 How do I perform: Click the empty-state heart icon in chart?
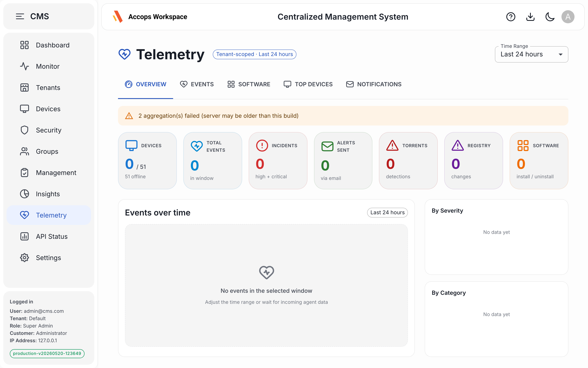tap(267, 272)
